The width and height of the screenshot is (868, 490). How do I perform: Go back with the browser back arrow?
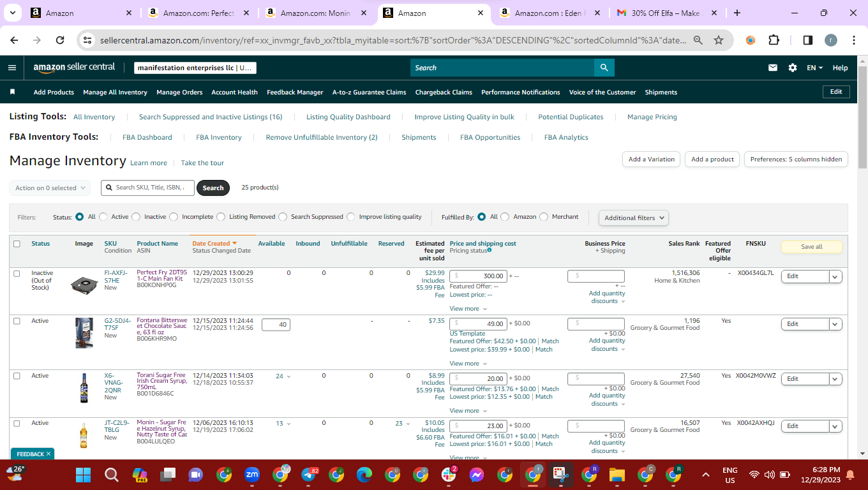15,40
